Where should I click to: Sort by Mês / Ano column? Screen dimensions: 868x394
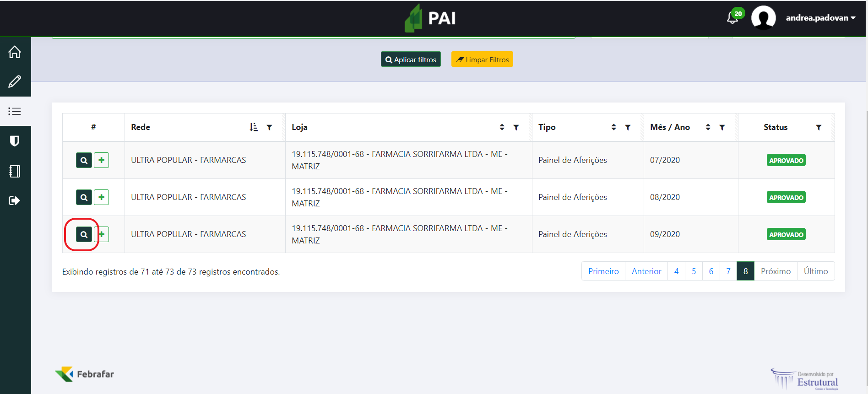coord(708,127)
